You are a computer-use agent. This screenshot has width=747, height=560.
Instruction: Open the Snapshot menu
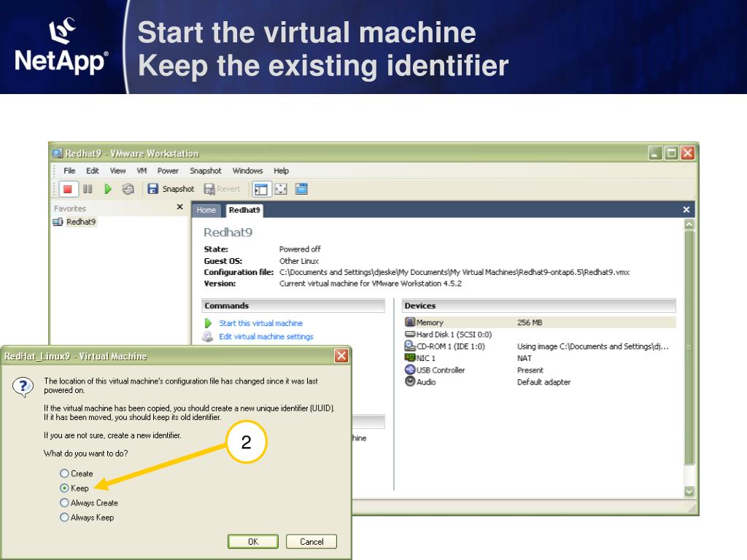coord(205,171)
